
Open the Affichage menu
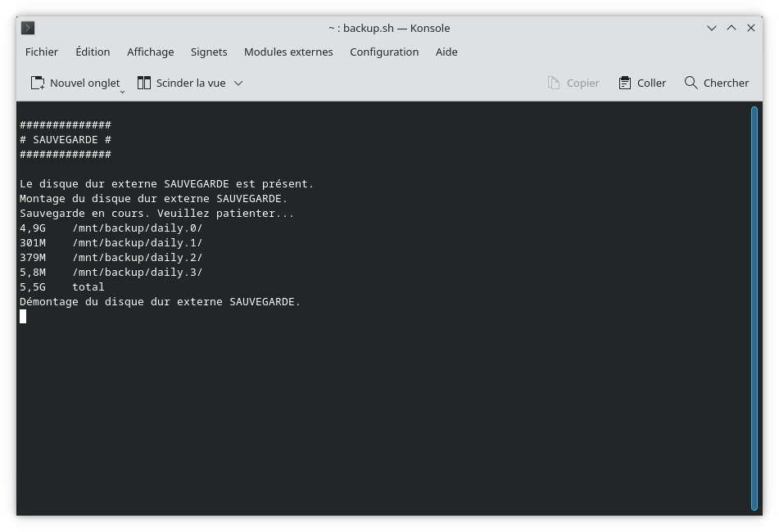click(x=150, y=52)
